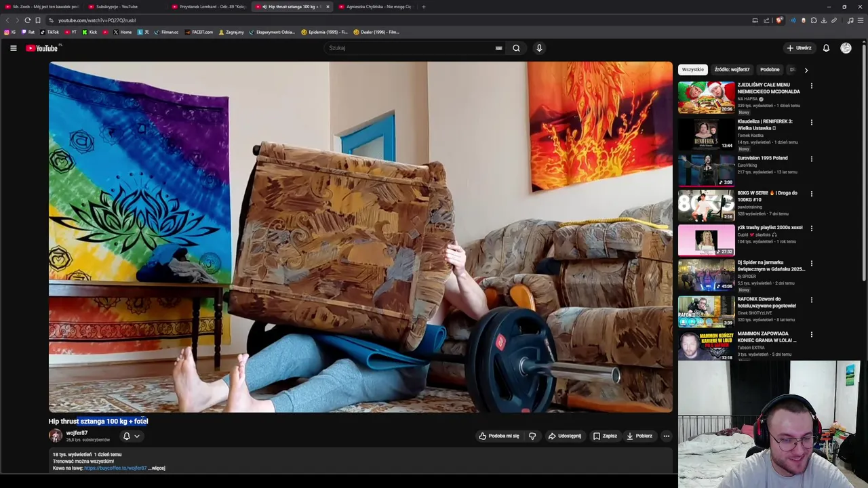Open ZJEDLIŚMY CAŁE MENU video thumbnail
The image size is (868, 488).
pyautogui.click(x=706, y=98)
